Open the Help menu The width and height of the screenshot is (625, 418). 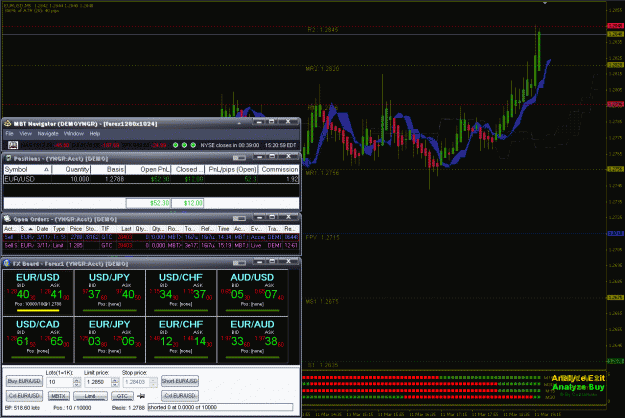(x=94, y=133)
